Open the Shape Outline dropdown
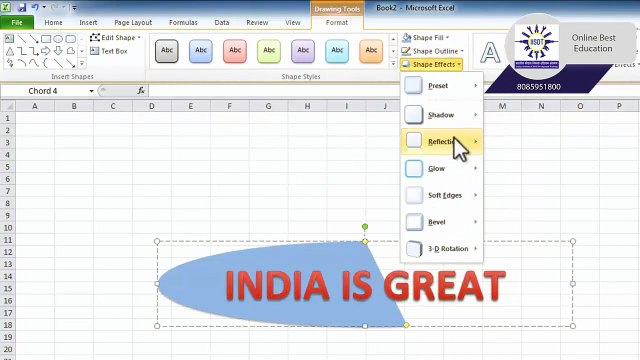This screenshot has width=640, height=360. click(433, 51)
